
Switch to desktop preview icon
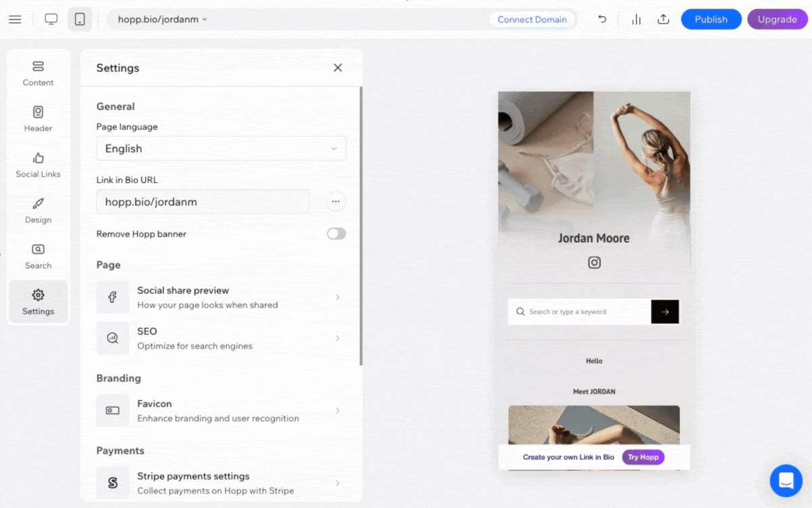[x=51, y=19]
